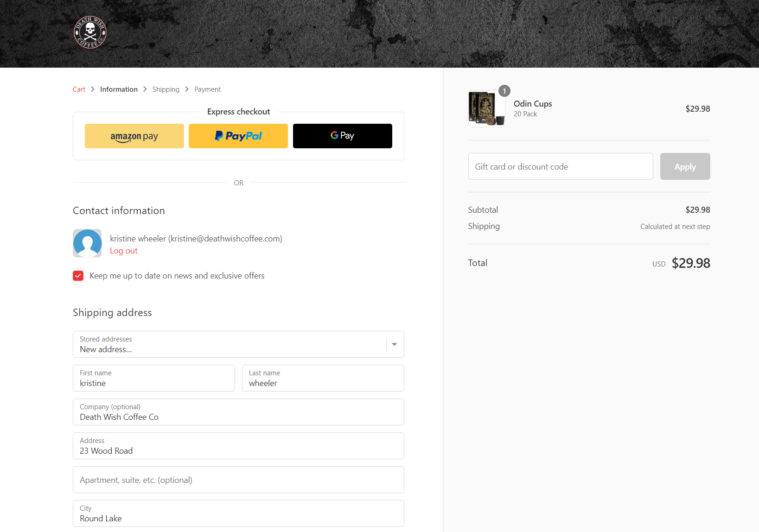
Task: Edit the City field
Action: pyautogui.click(x=238, y=513)
